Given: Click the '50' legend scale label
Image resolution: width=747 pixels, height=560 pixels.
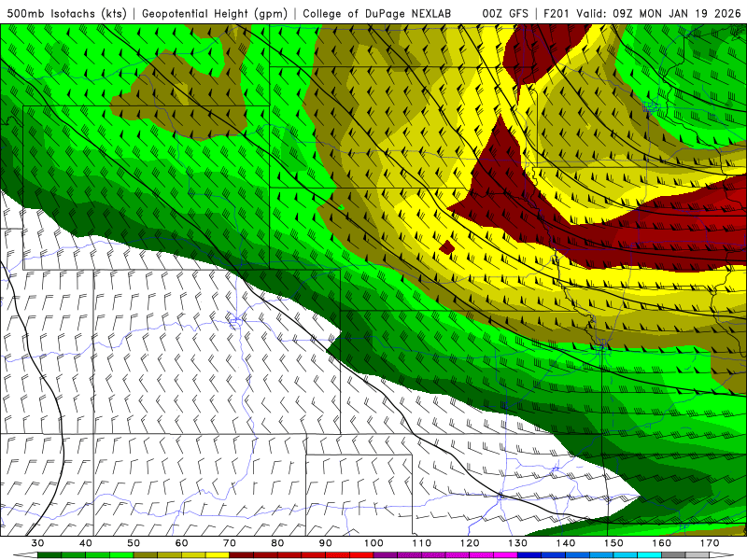Looking at the screenshot, I should click(134, 543).
